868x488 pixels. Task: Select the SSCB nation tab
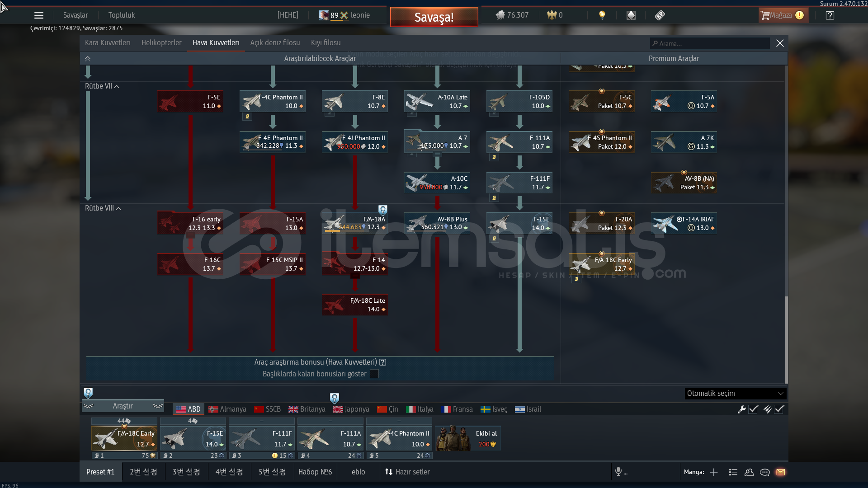pyautogui.click(x=267, y=409)
